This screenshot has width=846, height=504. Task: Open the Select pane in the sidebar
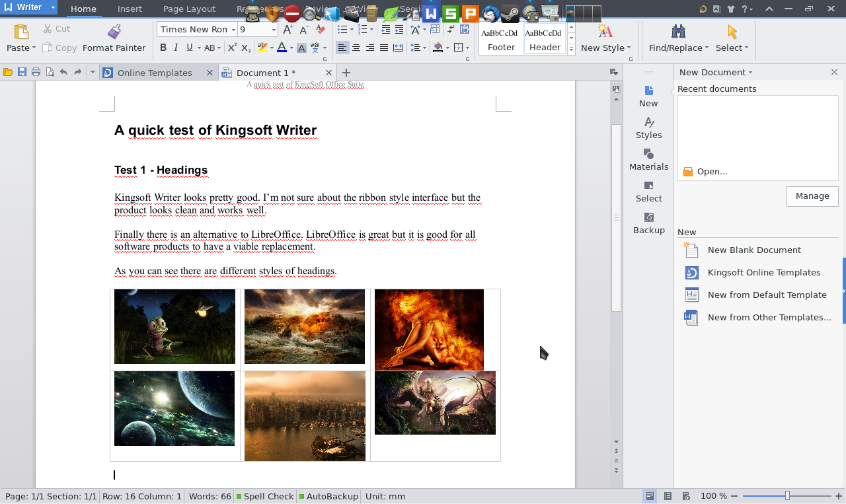(x=648, y=192)
